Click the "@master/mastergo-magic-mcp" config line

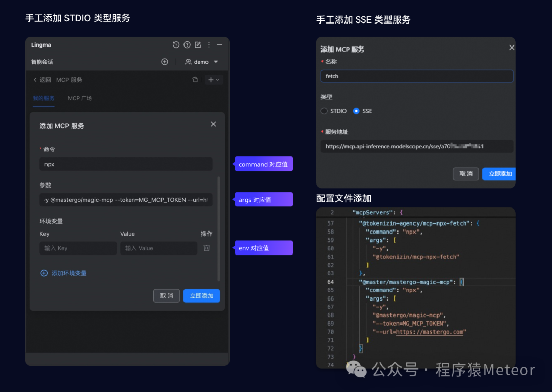[x=406, y=282]
